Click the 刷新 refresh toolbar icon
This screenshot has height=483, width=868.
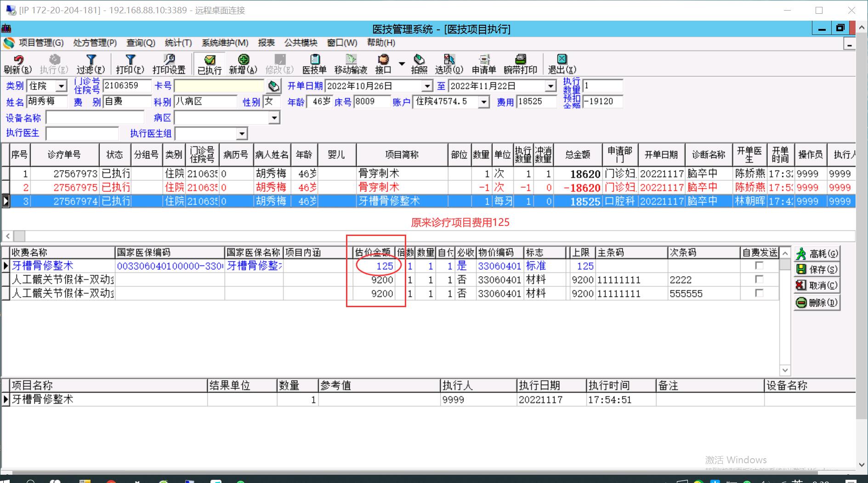tap(18, 64)
